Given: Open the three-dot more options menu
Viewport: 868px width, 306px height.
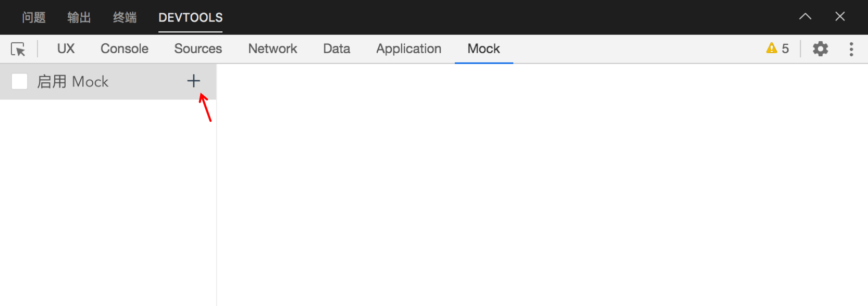Looking at the screenshot, I should pos(851,49).
